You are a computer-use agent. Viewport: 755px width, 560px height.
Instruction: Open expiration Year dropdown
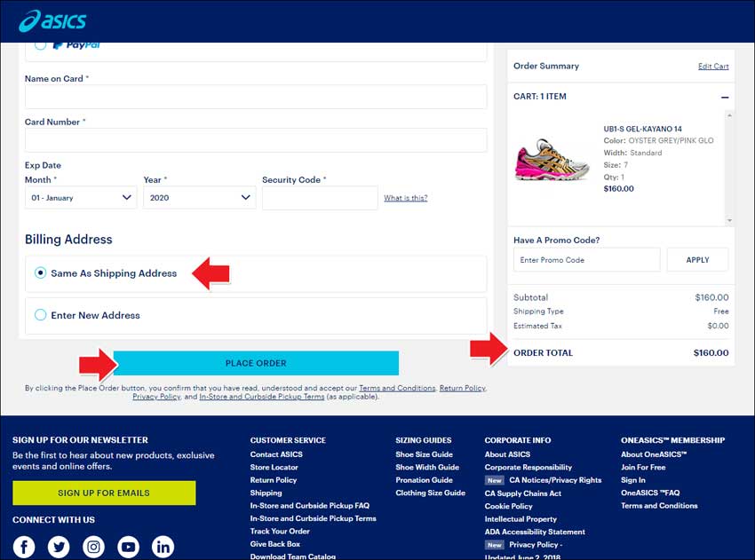[199, 198]
